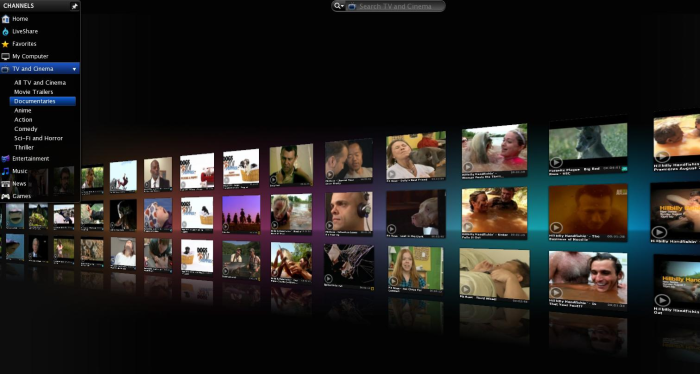The width and height of the screenshot is (700, 374).
Task: Open the Sci-Fi and Horror subcategory
Action: click(38, 138)
